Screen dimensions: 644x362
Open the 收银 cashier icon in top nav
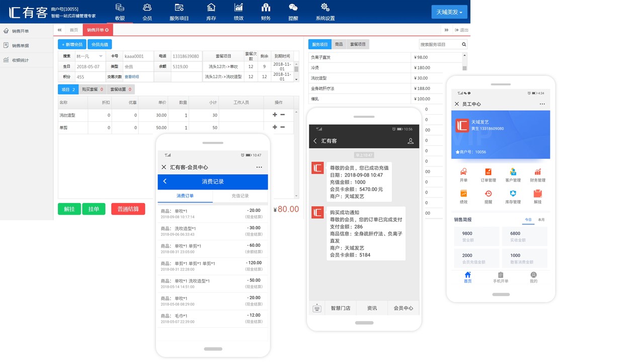[120, 8]
